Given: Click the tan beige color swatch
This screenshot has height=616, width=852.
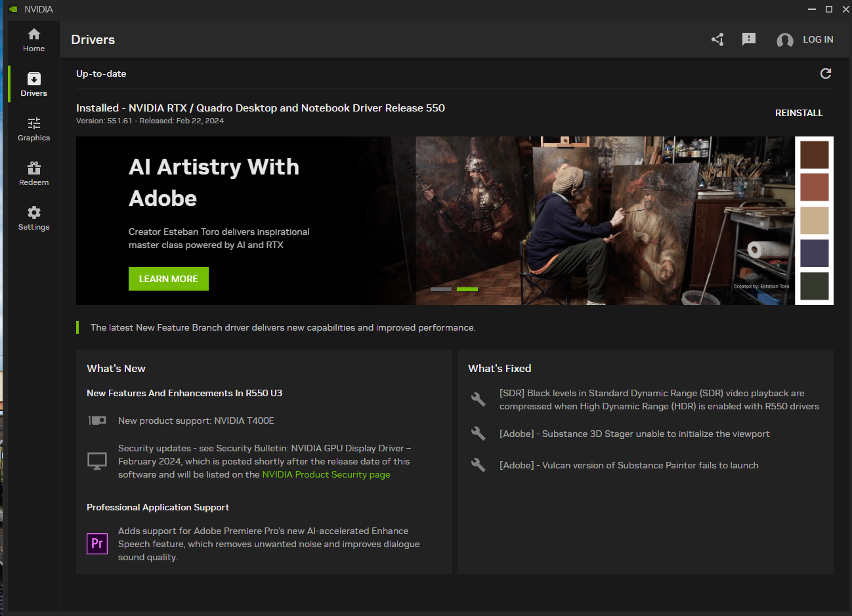Looking at the screenshot, I should [x=815, y=220].
